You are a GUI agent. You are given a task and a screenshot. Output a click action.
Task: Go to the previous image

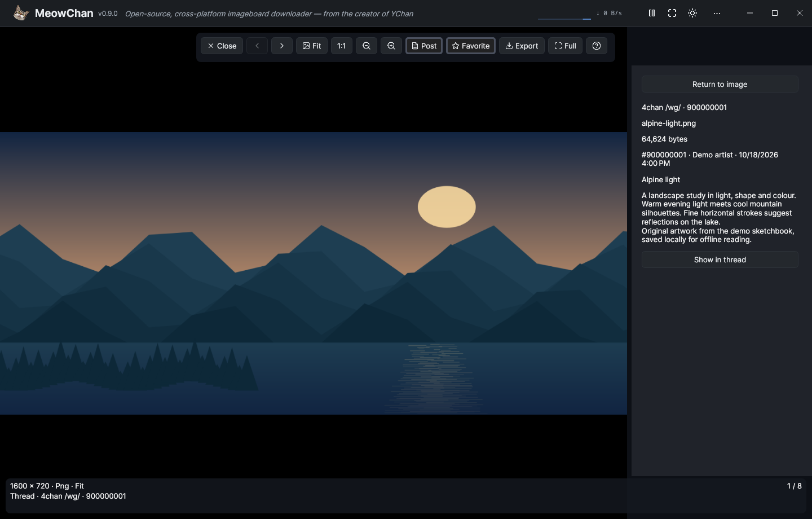tap(257, 46)
